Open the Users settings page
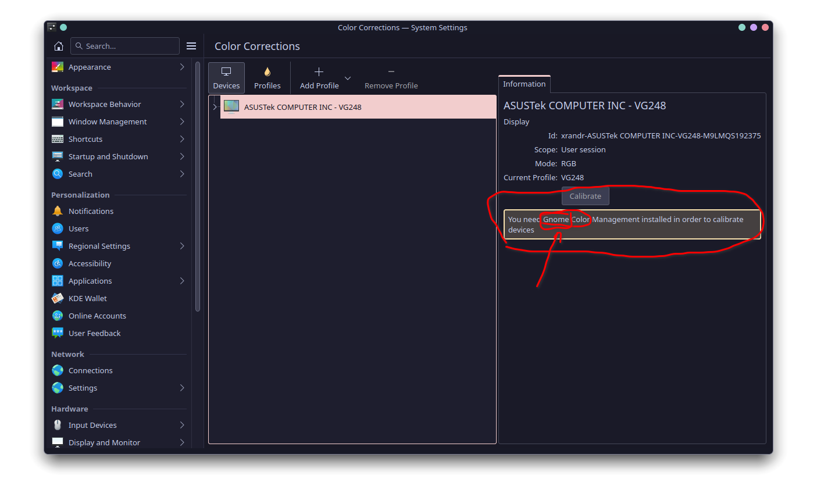The image size is (817, 504). (x=119, y=228)
